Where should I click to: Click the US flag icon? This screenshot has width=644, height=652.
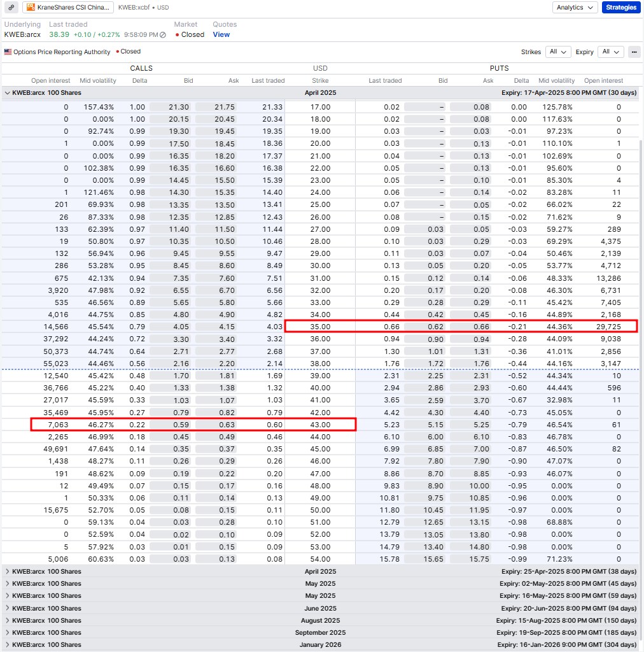[x=8, y=52]
